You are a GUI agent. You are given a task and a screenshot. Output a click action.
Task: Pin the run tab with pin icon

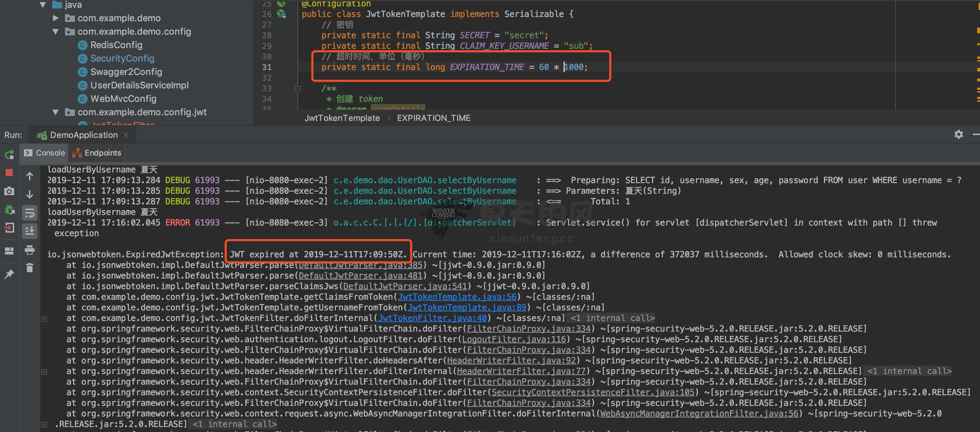(10, 274)
